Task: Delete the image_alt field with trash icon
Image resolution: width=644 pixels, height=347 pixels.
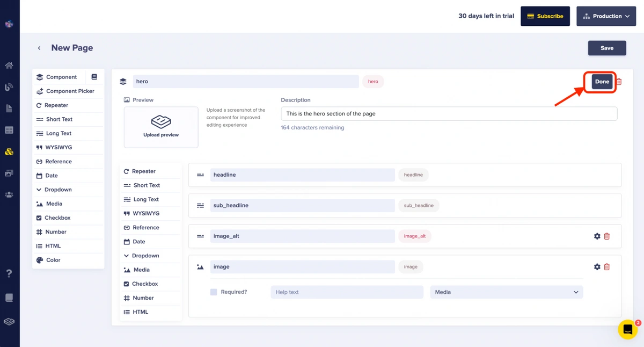Action: [x=607, y=236]
